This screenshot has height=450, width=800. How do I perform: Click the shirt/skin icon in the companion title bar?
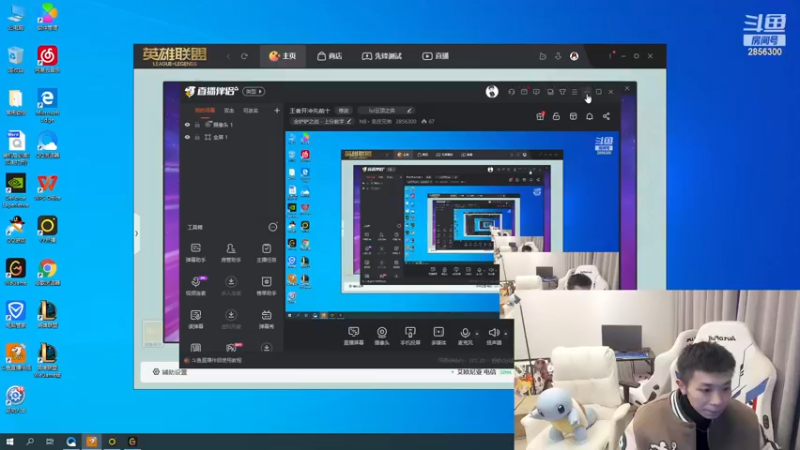coord(562,92)
